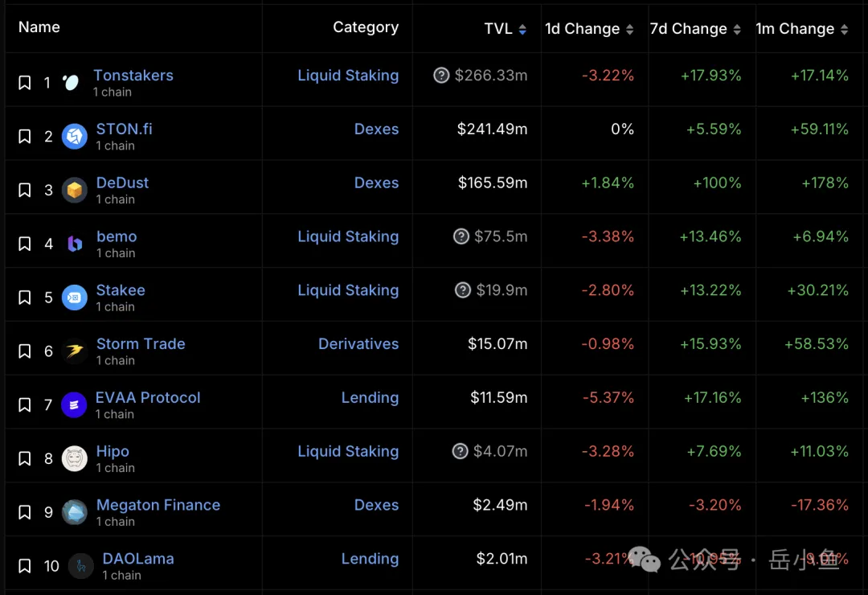Image resolution: width=868 pixels, height=595 pixels.
Task: Click the STON.fi protocol logo
Action: coord(74,136)
